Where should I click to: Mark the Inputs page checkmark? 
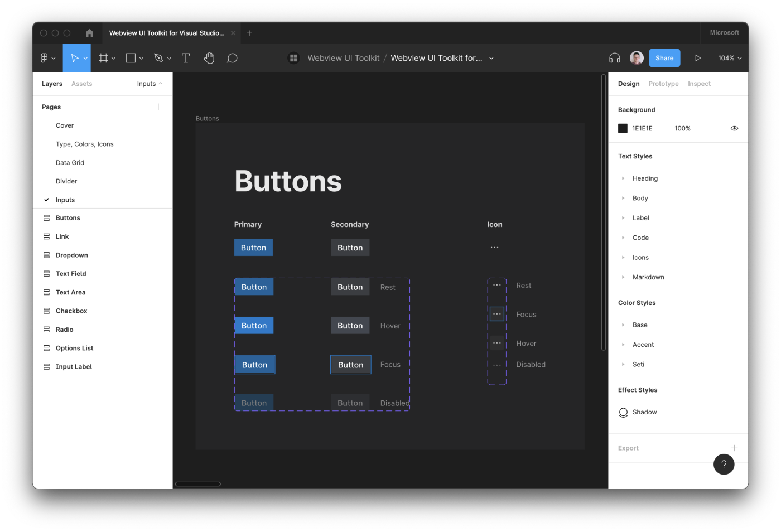click(x=47, y=200)
